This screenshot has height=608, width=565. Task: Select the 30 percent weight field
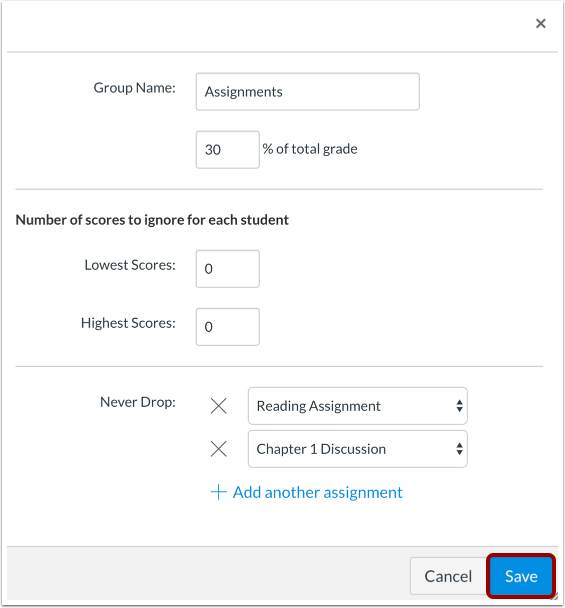tap(228, 150)
